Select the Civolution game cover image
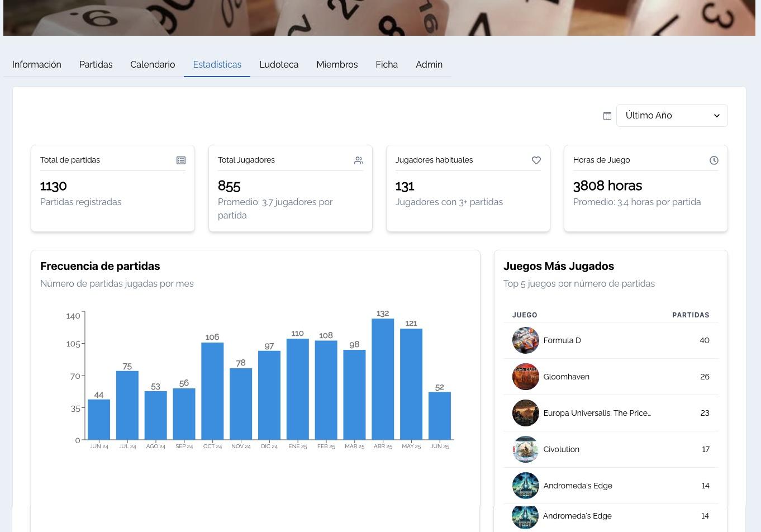 coord(525,449)
